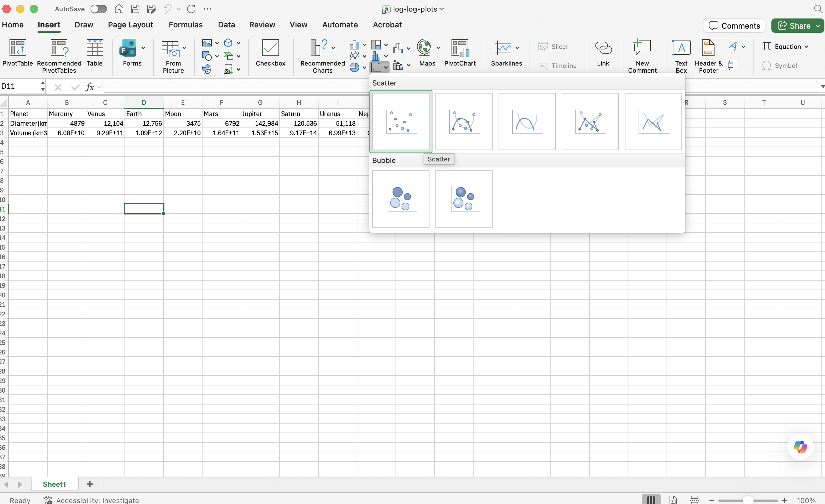This screenshot has height=504, width=825.
Task: Expand the formula bar chevron at right
Action: pyautogui.click(x=822, y=87)
